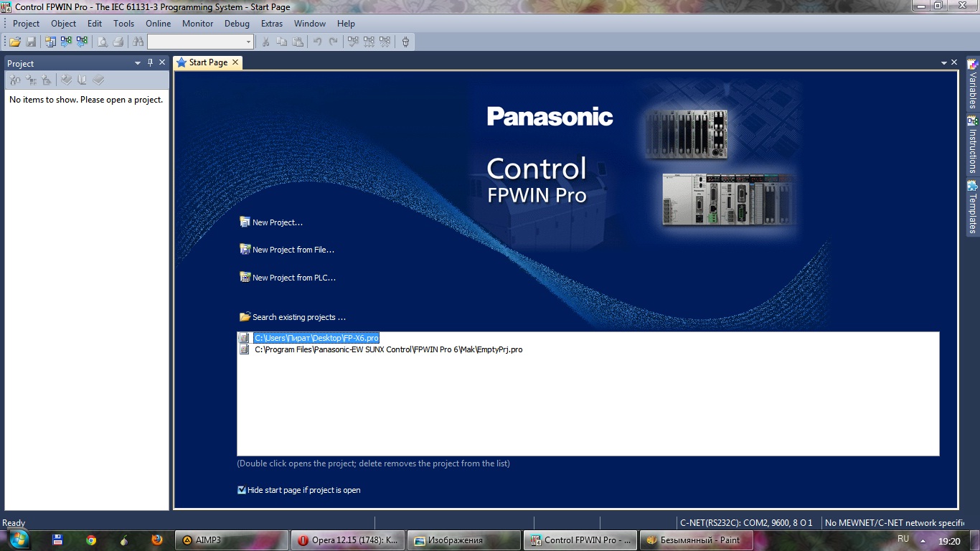Click the No MEWNET/C-NET network status entry
The height and width of the screenshot is (551, 980).
coord(894,523)
